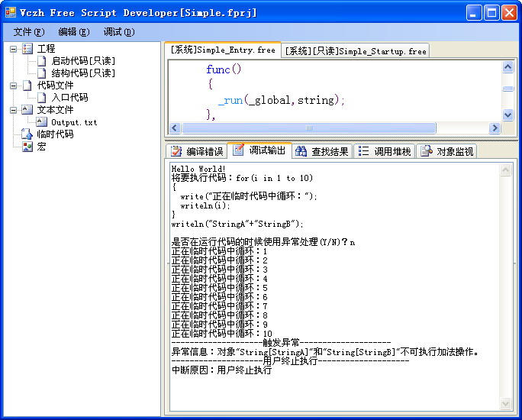The height and width of the screenshot is (420, 522).
Task: Click the 用户终止执行 separator line
Action: click(290, 360)
